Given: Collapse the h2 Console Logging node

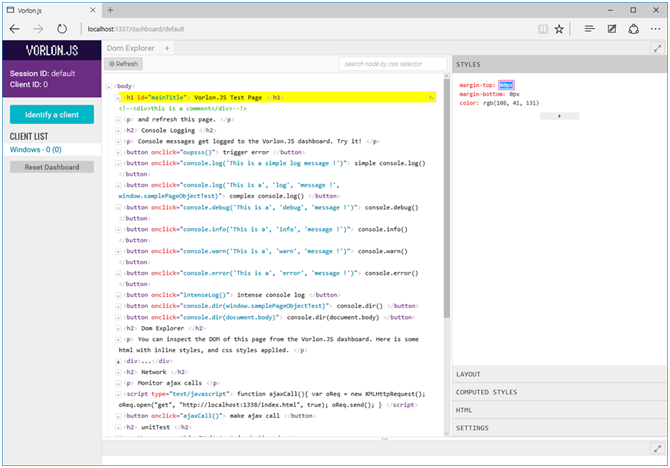Looking at the screenshot, I should (118, 131).
